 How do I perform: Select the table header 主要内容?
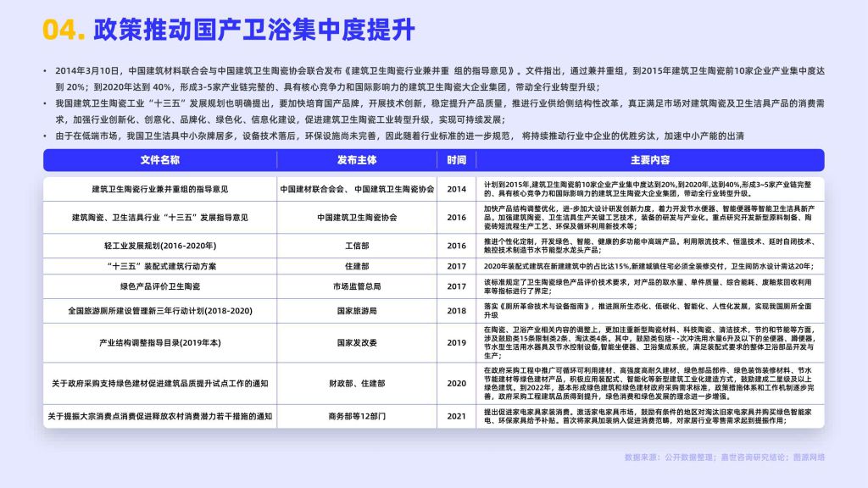click(x=650, y=160)
